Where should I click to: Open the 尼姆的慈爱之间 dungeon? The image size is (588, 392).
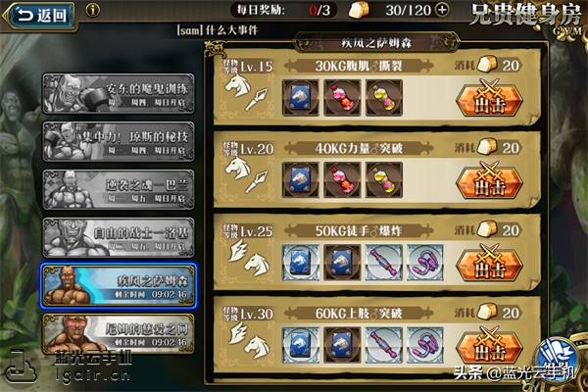click(x=119, y=334)
